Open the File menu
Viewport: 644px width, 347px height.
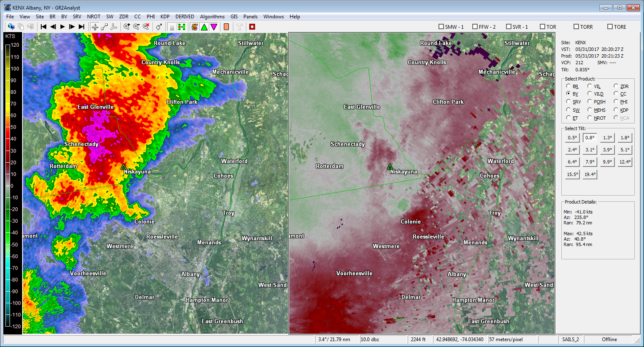point(10,17)
